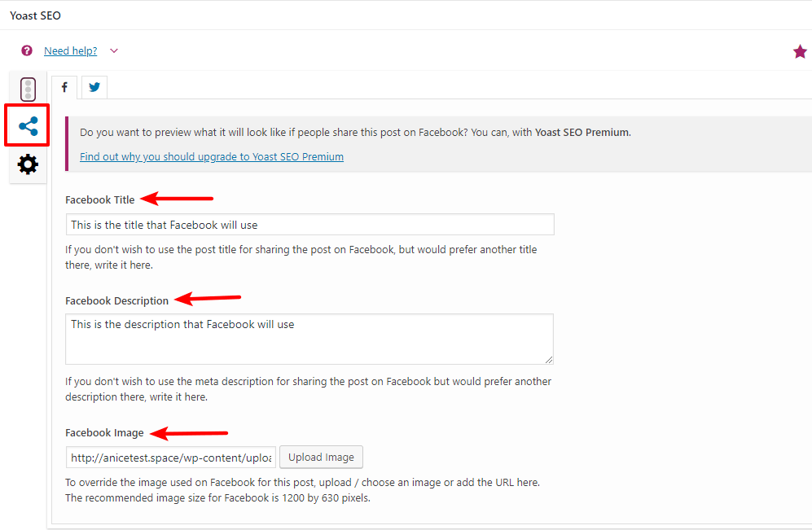Image resolution: width=812 pixels, height=530 pixels.
Task: Click the Upload Image button
Action: 321,457
